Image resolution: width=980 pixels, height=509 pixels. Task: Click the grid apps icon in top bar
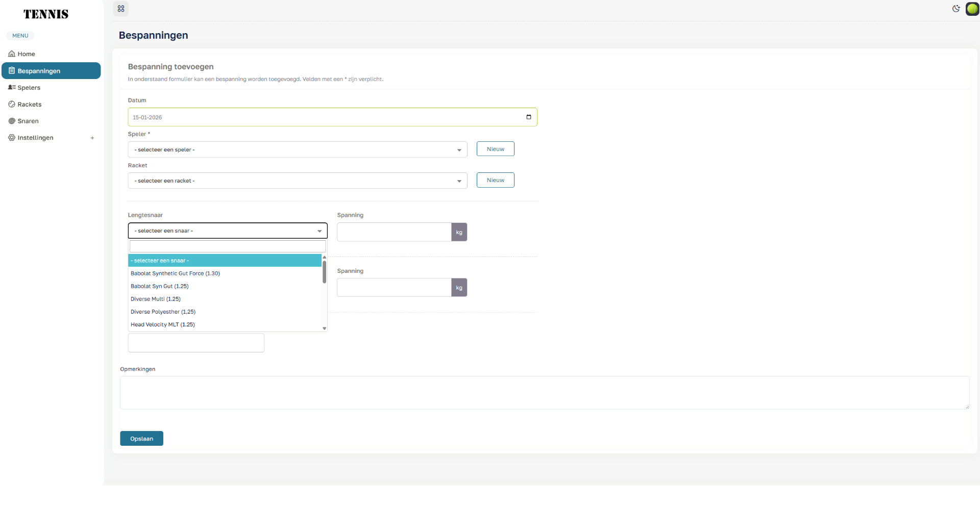pos(121,9)
